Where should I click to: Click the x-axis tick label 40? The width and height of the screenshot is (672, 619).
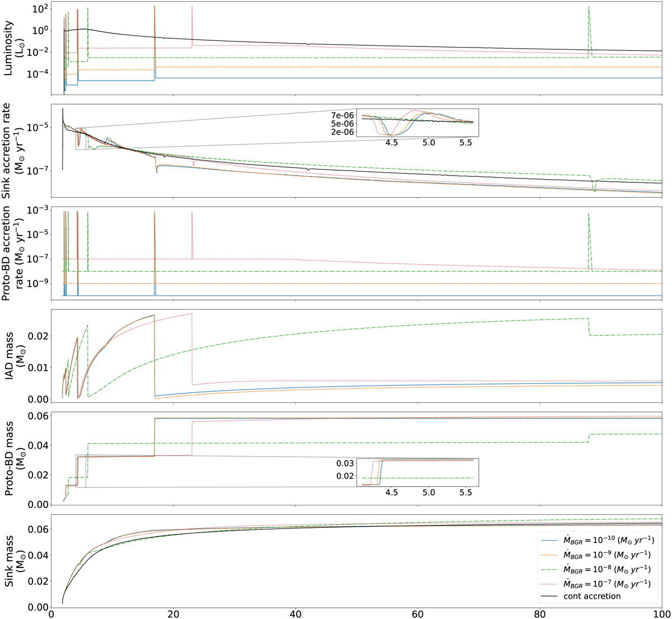(x=295, y=612)
